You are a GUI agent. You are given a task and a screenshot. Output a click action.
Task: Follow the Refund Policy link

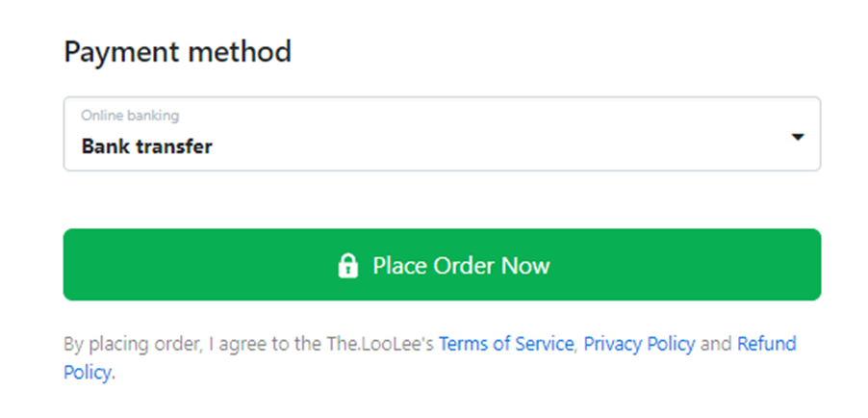(x=766, y=344)
